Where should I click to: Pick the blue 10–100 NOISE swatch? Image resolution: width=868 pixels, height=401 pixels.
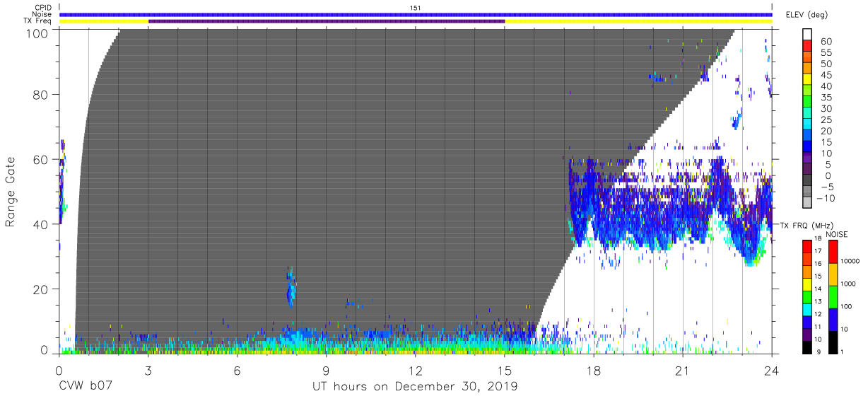(x=832, y=319)
